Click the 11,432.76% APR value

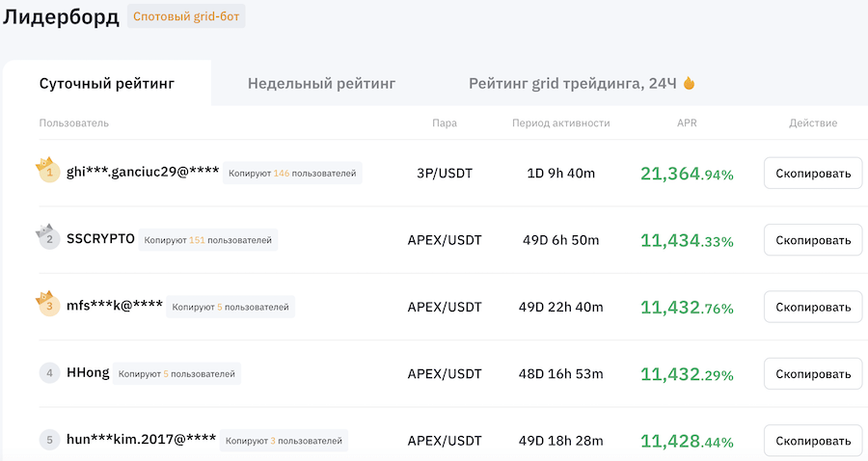(687, 308)
